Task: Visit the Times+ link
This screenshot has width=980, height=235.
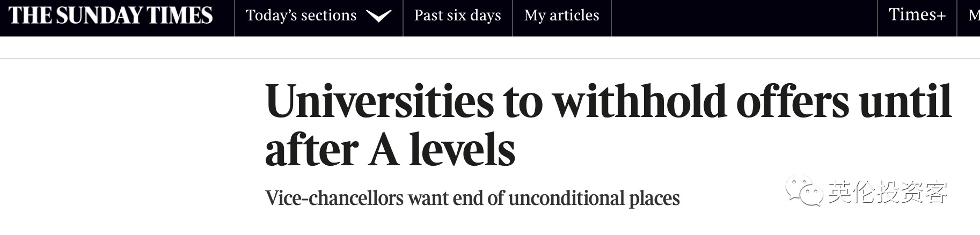Action: click(x=917, y=15)
